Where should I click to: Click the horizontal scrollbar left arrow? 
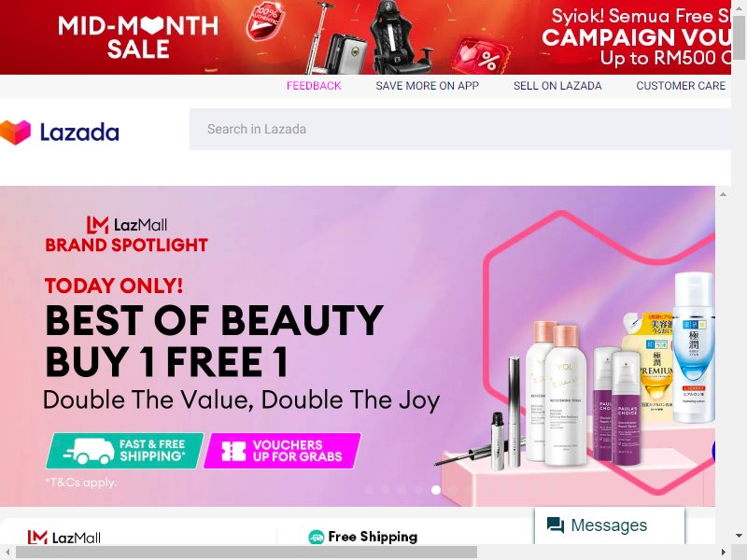pyautogui.click(x=7, y=553)
